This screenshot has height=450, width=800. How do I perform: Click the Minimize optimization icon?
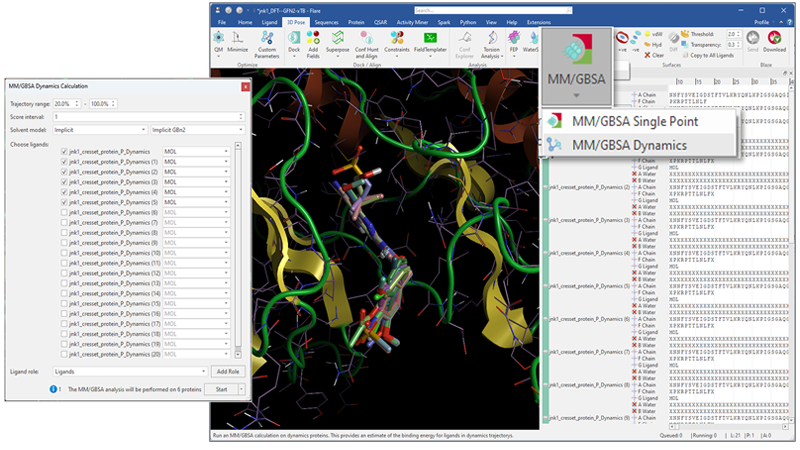237,38
